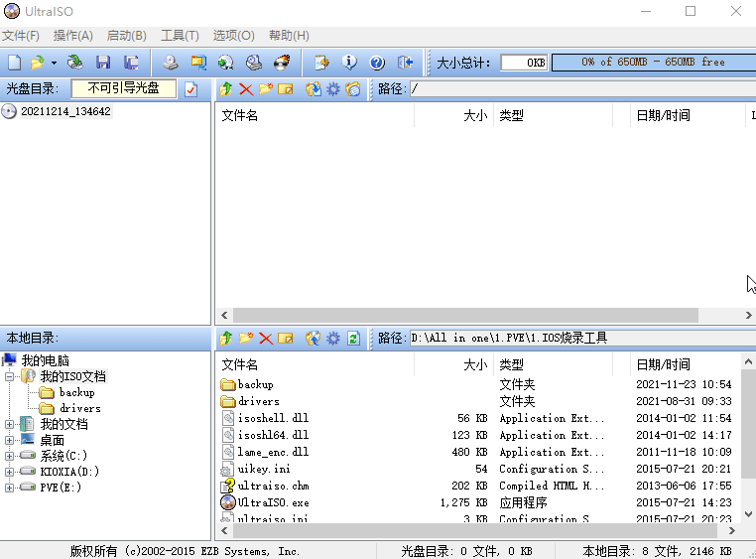Screen dimensions: 756x559
Task: Expand the 我的文档 tree node
Action: click(9, 424)
